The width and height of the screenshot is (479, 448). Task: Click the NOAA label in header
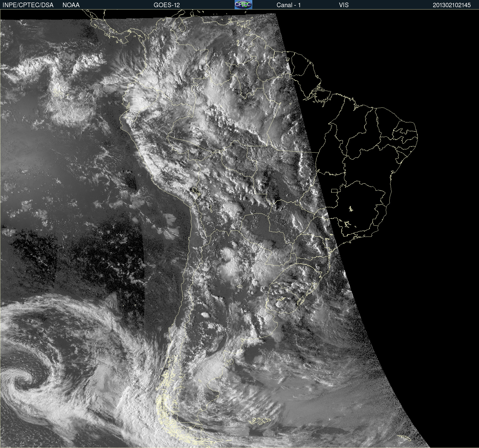coord(71,5)
